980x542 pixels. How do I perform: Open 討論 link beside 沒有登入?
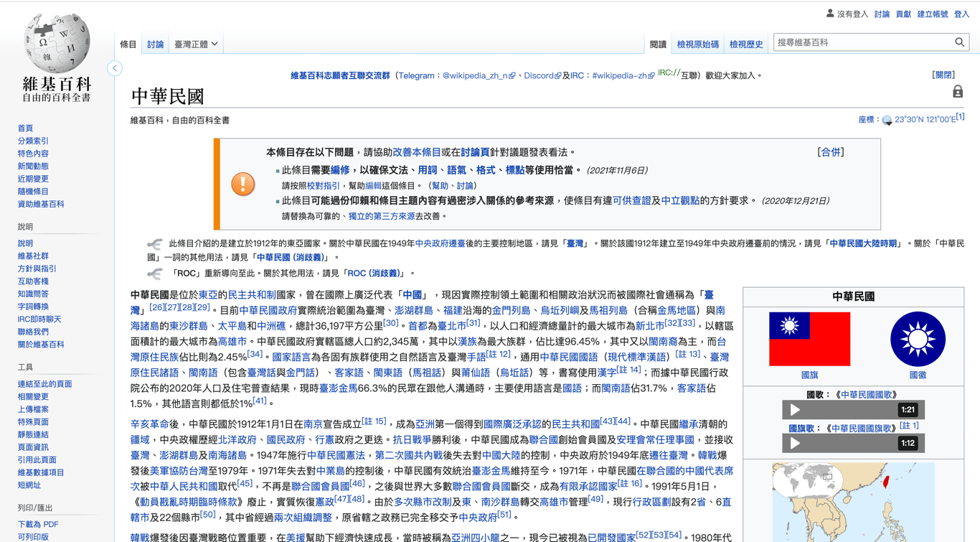882,14
